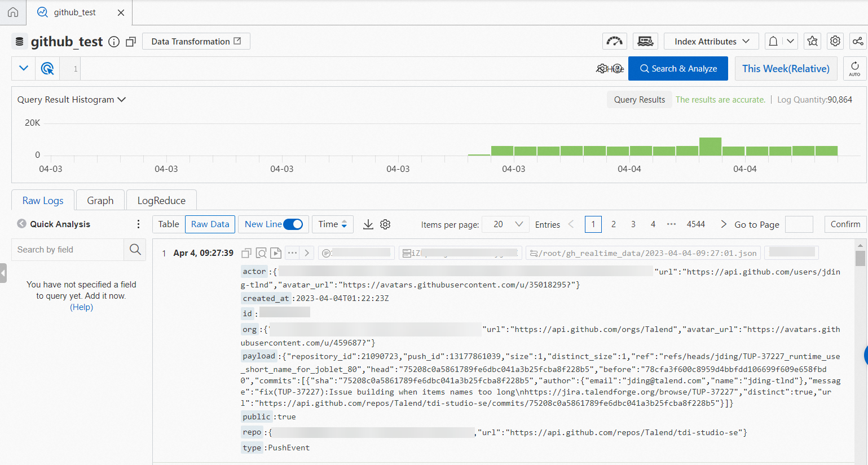Switch to Table view

click(x=169, y=224)
